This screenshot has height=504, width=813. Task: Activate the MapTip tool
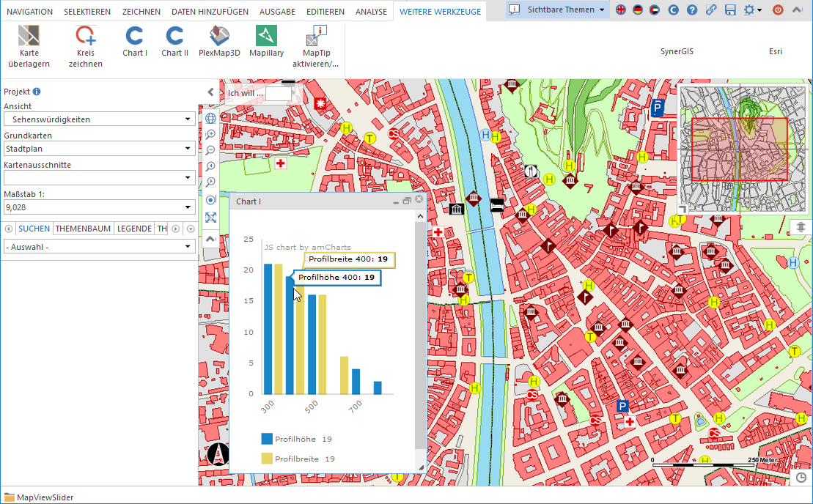coord(315,46)
